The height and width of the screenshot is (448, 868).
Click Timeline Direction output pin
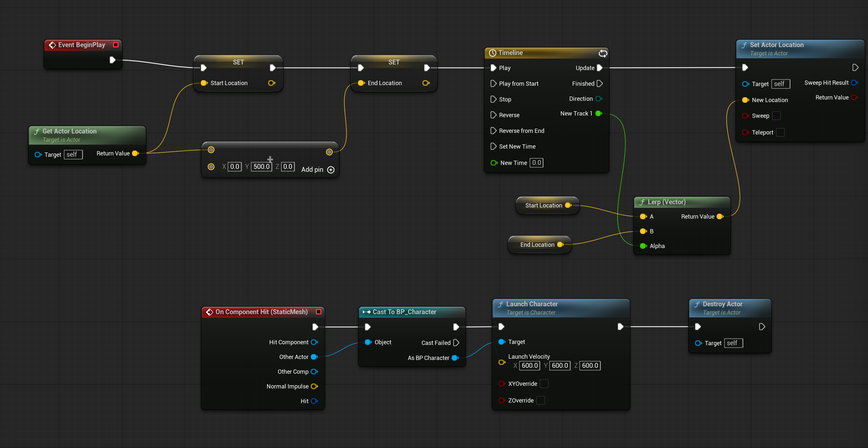(599, 99)
